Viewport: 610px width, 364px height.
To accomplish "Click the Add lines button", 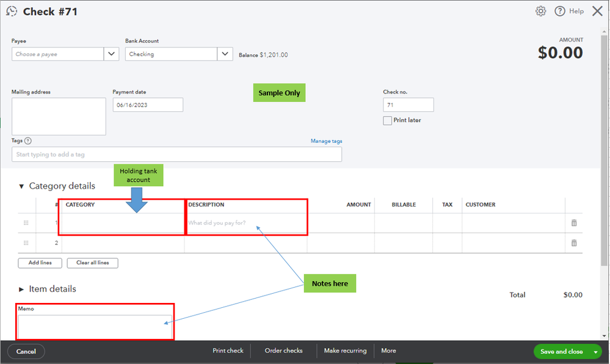I will [40, 263].
